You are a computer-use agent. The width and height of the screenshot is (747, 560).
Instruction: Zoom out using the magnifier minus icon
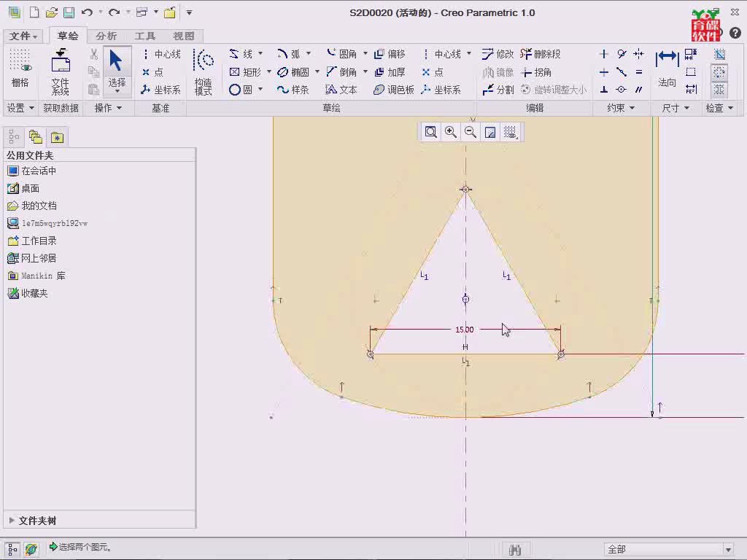[471, 132]
